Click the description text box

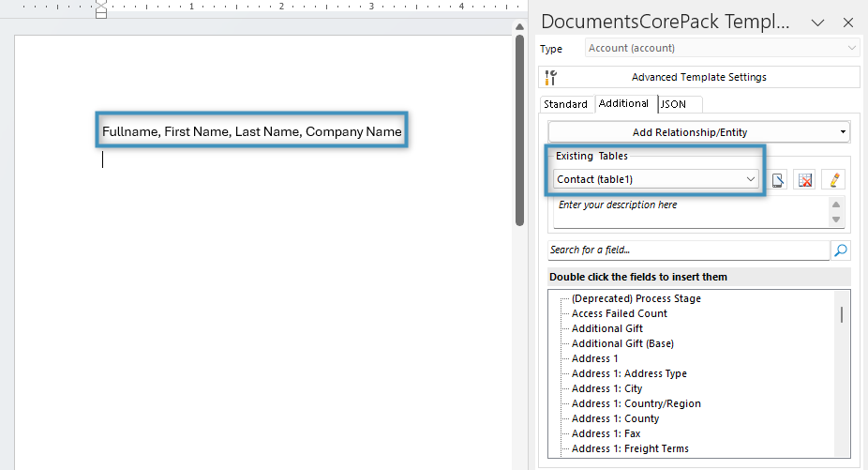point(692,212)
